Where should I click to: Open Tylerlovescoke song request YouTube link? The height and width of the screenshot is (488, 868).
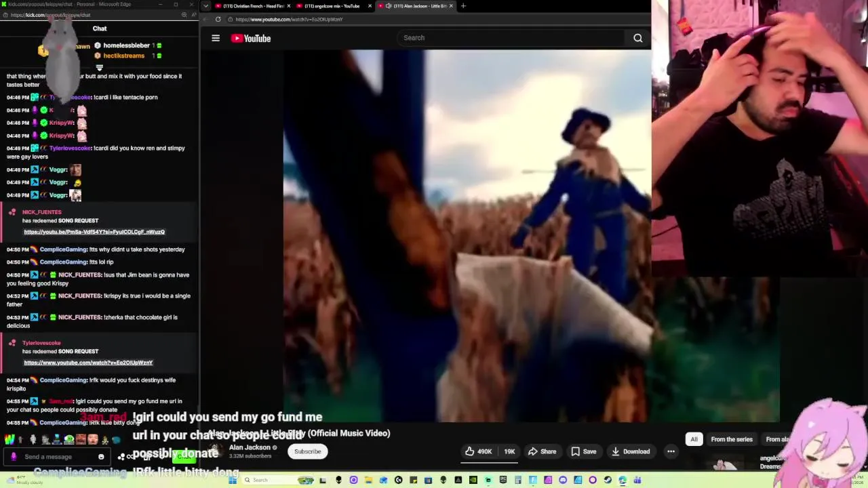[x=88, y=363]
